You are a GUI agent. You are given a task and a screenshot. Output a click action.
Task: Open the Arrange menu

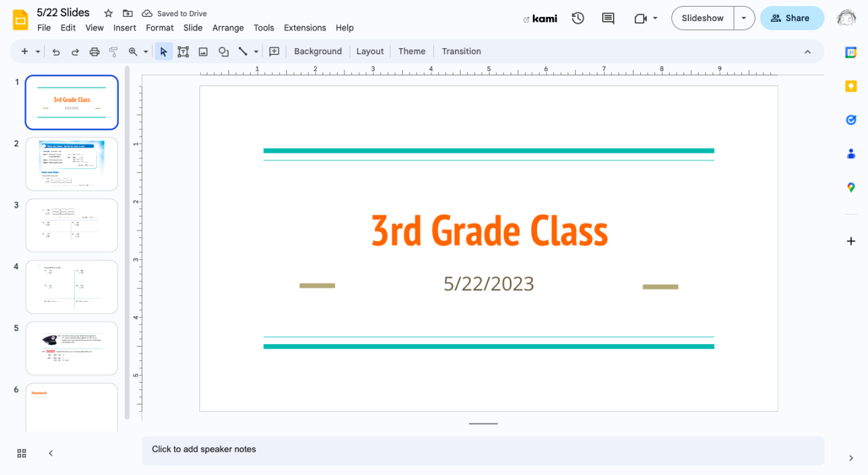[228, 28]
